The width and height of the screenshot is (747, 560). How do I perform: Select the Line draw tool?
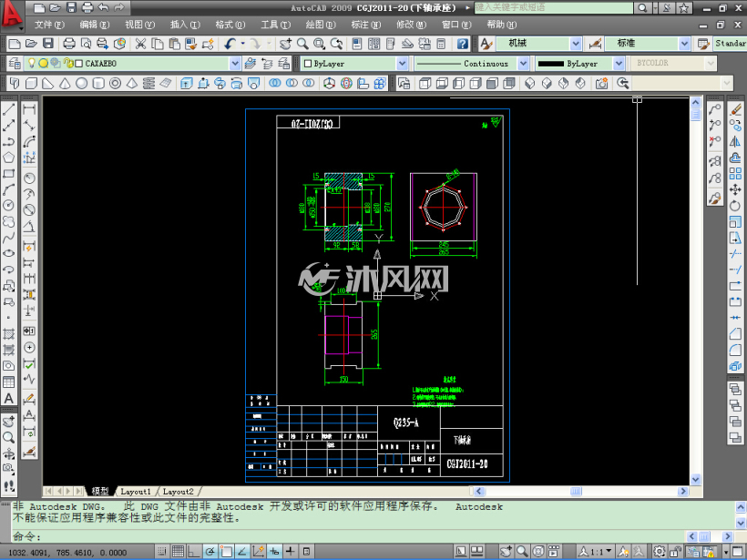8,109
